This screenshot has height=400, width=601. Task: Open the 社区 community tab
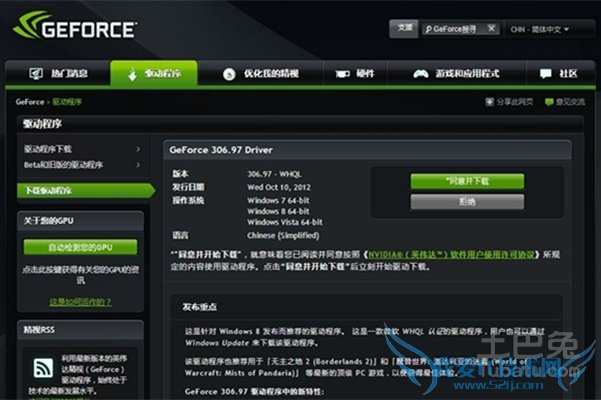pyautogui.click(x=560, y=73)
